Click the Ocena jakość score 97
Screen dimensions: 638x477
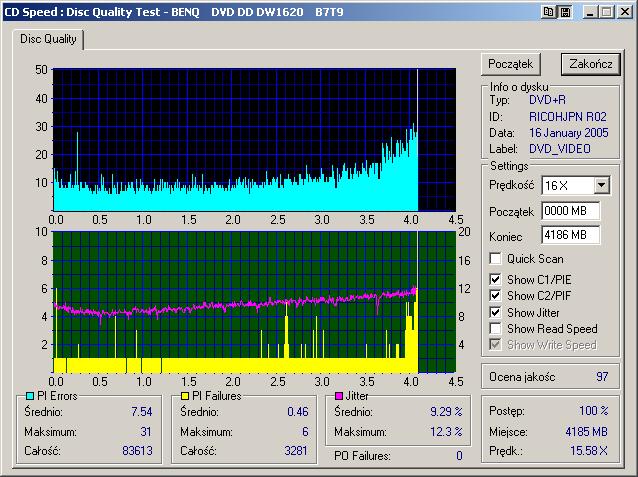602,376
